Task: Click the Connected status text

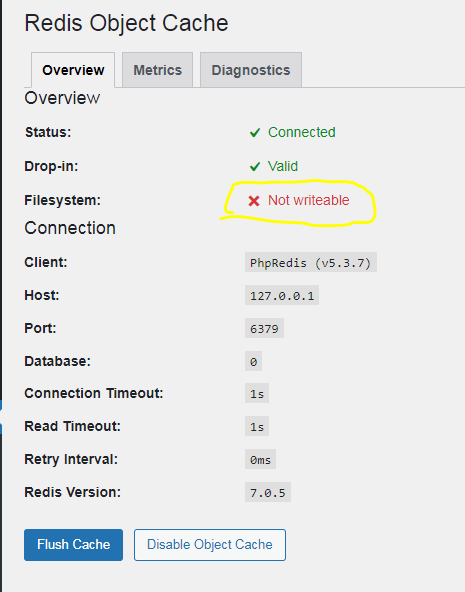Action: (302, 132)
